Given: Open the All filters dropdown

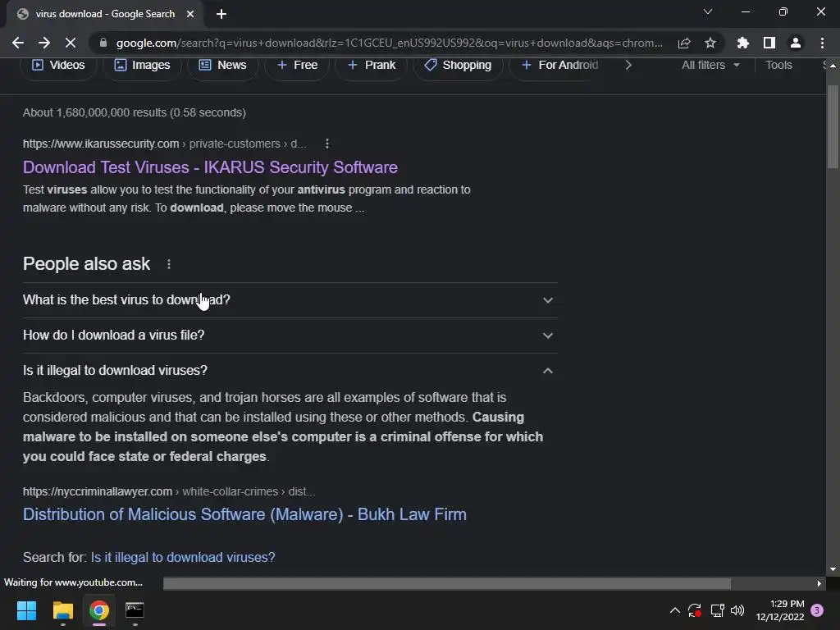Looking at the screenshot, I should pos(710,65).
